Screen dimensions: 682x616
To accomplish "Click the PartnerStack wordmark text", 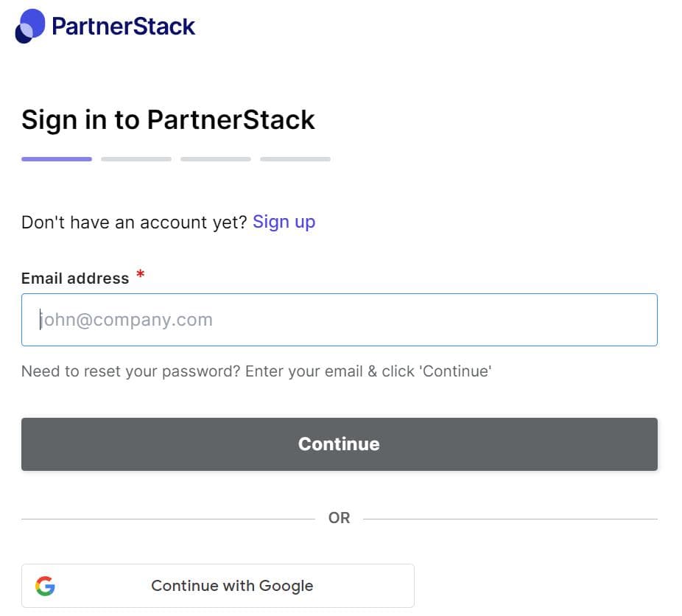I will pyautogui.click(x=123, y=27).
